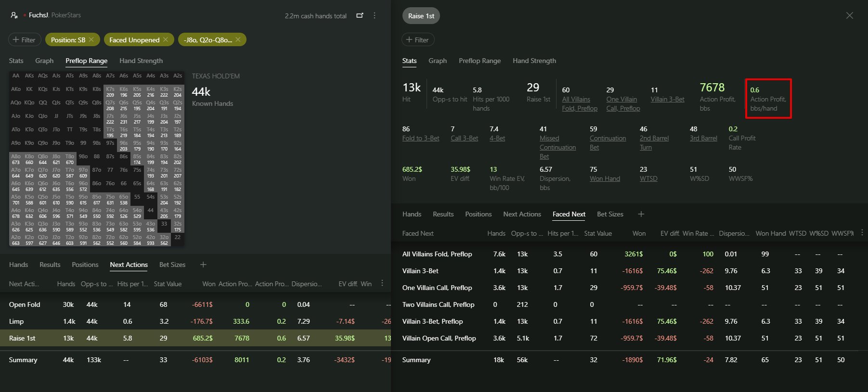The height and width of the screenshot is (392, 868).
Task: Click the 7678 Action Profit stat value
Action: [x=712, y=88]
